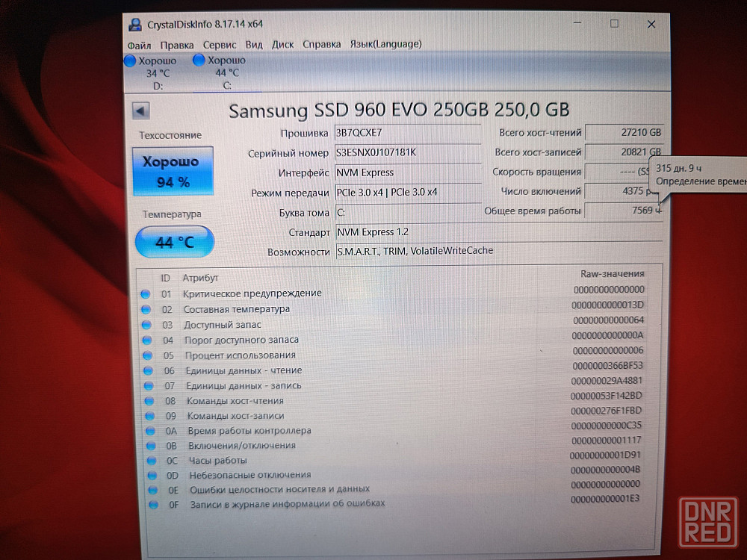Select the Часы работы attribute row
The image size is (747, 560).
tap(394, 458)
